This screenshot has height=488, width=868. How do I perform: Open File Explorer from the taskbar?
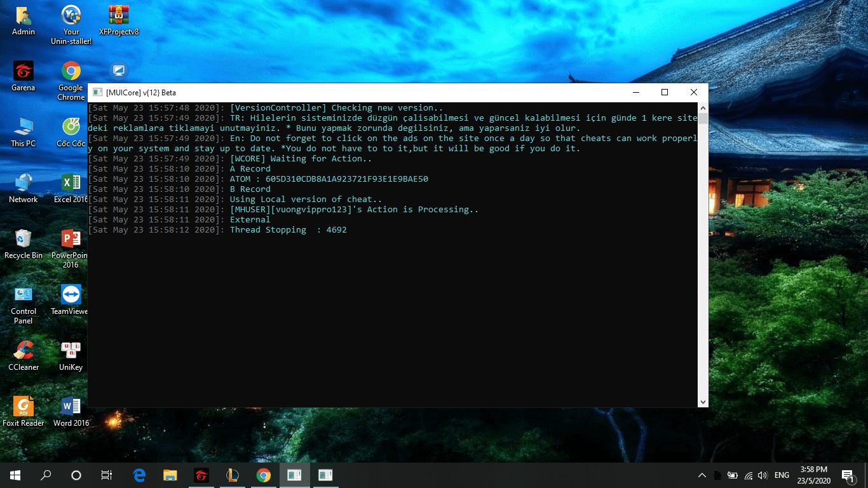coord(170,475)
